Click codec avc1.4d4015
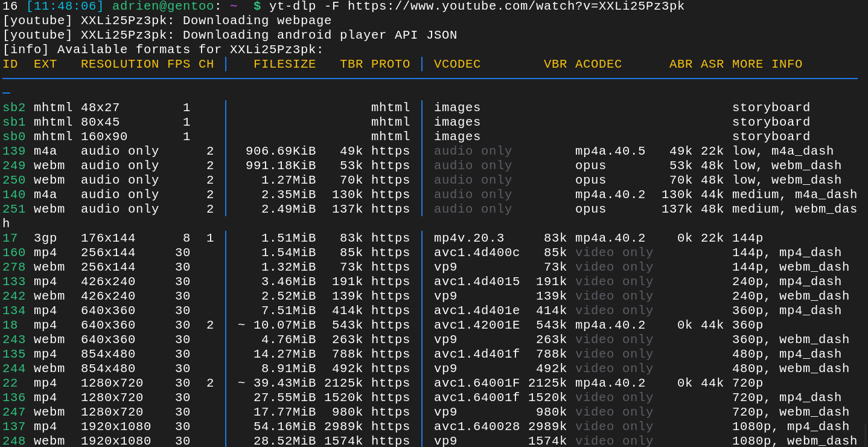This screenshot has width=868, height=447. 477,281
